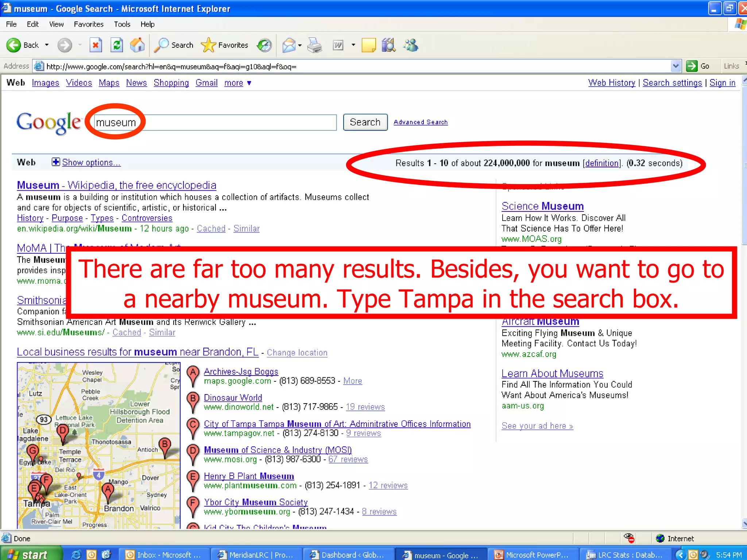Switch to Maps search
This screenshot has width=747, height=560.
tap(109, 83)
